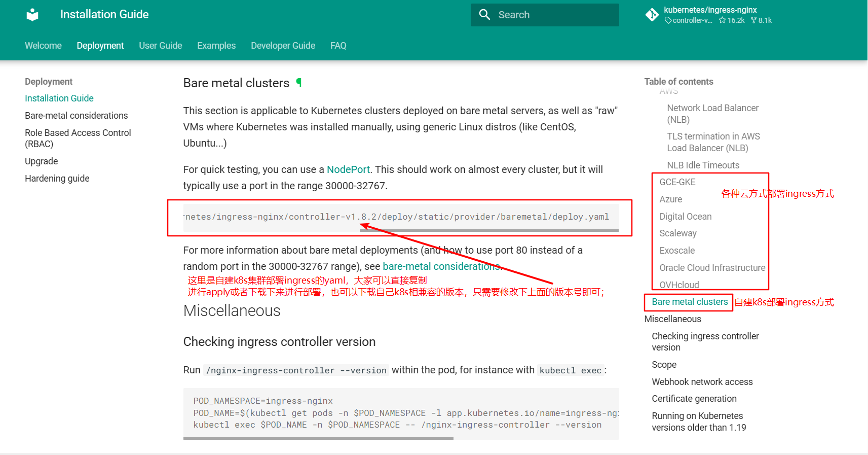Image resolution: width=868 pixels, height=455 pixels.
Task: Jump to Exoscale section
Action: click(x=677, y=251)
